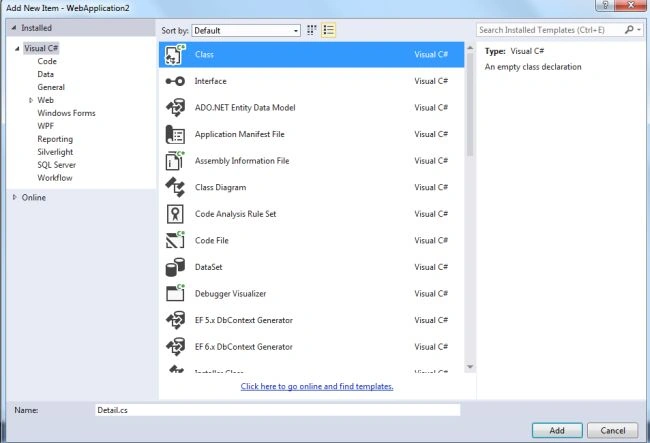Select the Visual C# node label

pos(41,48)
